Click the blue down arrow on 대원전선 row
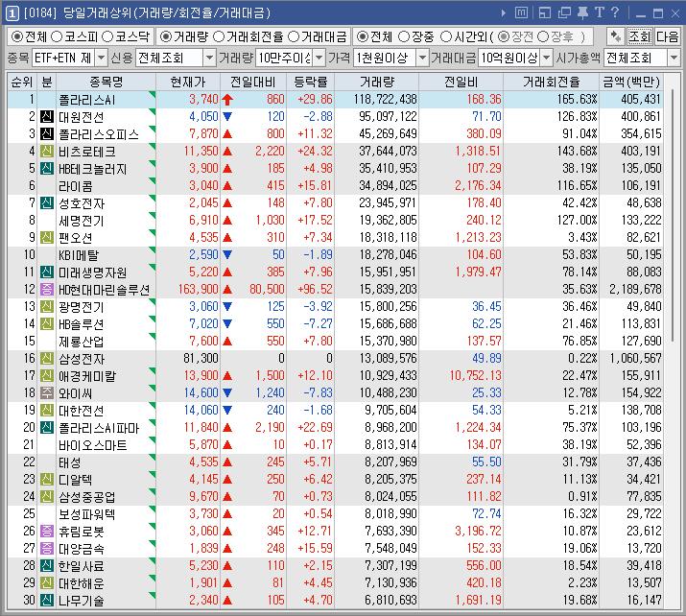 click(x=227, y=117)
